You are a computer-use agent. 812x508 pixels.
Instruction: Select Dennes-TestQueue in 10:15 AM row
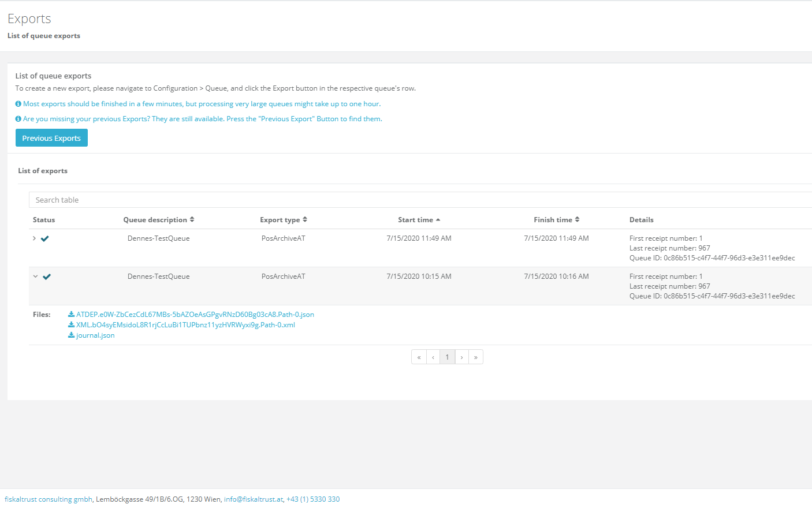(158, 277)
